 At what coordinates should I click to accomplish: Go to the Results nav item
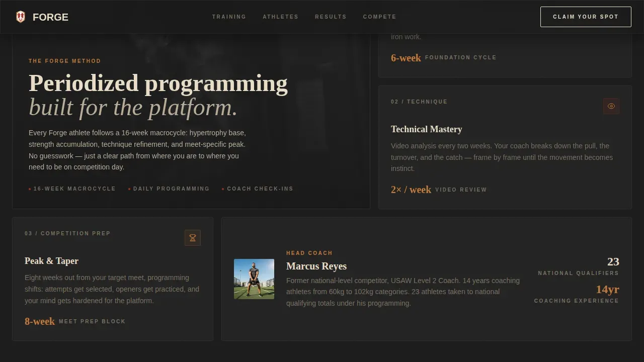331,17
